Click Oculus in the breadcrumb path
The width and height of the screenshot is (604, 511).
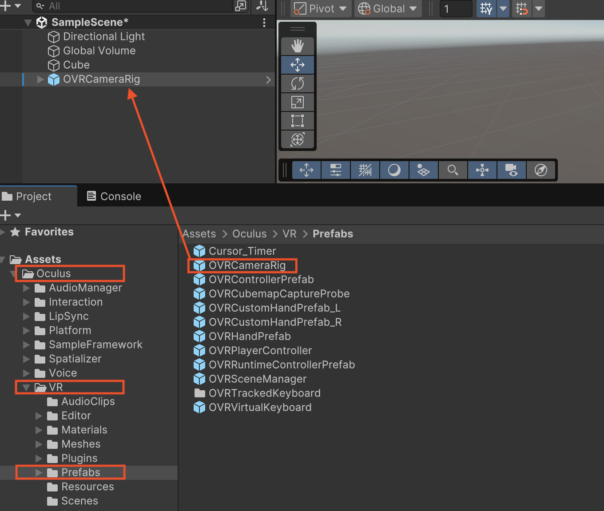[x=249, y=234]
